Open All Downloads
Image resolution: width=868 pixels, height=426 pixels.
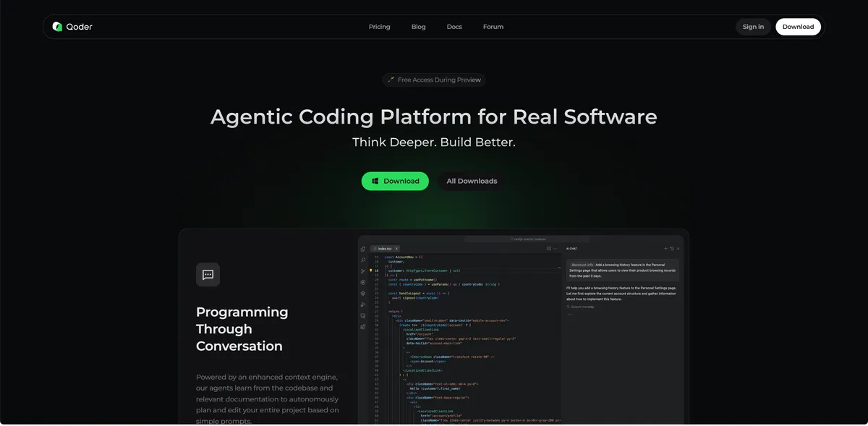tap(472, 181)
